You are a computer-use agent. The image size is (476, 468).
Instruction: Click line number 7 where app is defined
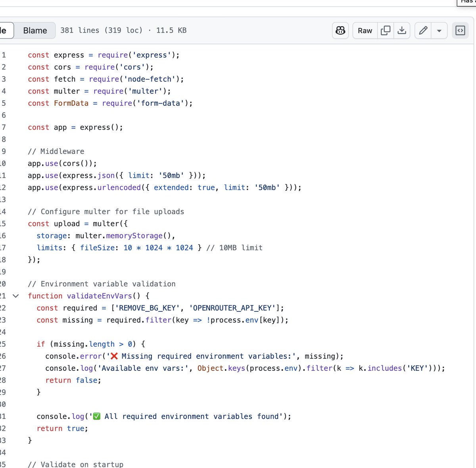click(4, 127)
